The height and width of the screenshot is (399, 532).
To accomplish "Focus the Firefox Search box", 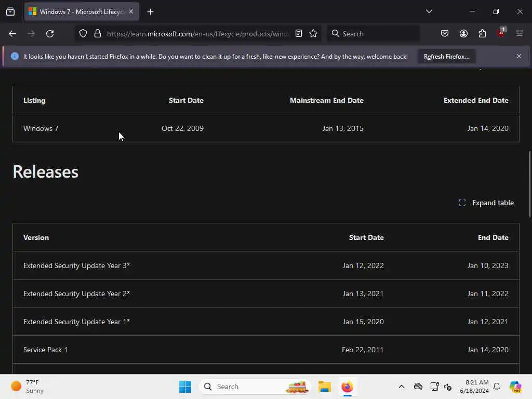I will pos(373,34).
